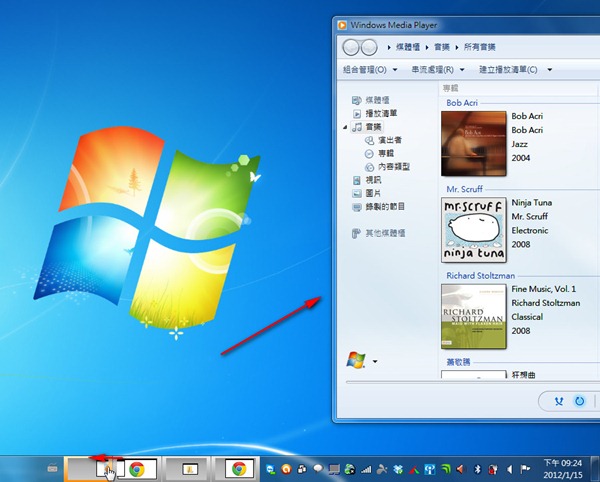Select 演出者 under 音樂
Image resolution: width=600 pixels, height=482 pixels.
pyautogui.click(x=383, y=140)
